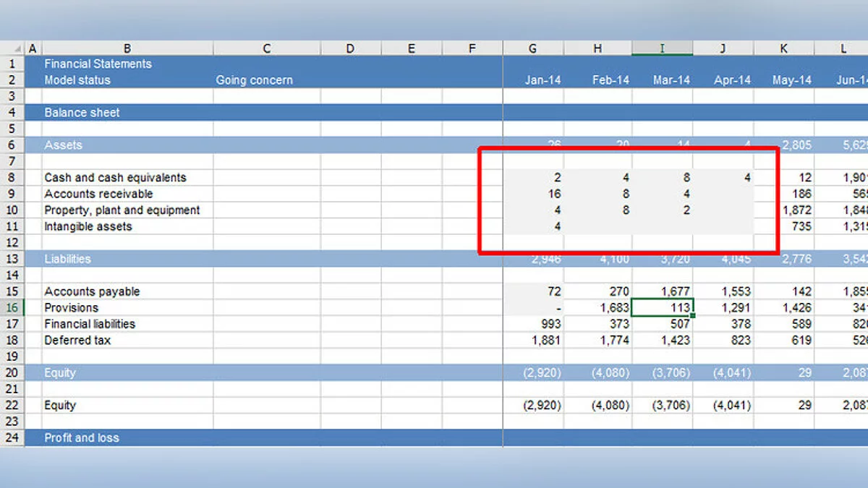This screenshot has height=488, width=868.
Task: Click the 'Equity' label in row 22
Action: click(x=60, y=406)
